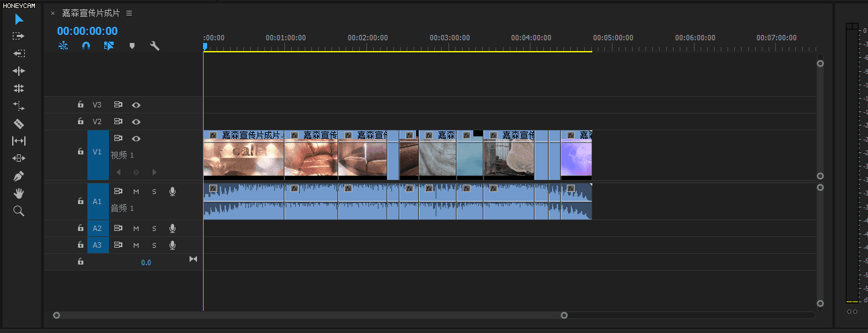Open timeline panel menu beside sequence name
The height and width of the screenshot is (333, 868).
[129, 13]
